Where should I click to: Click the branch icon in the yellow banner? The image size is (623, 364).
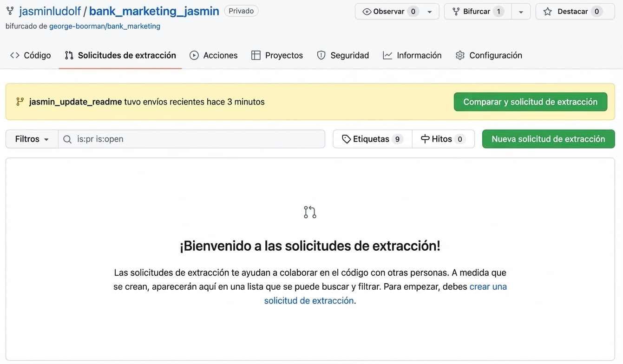point(20,102)
